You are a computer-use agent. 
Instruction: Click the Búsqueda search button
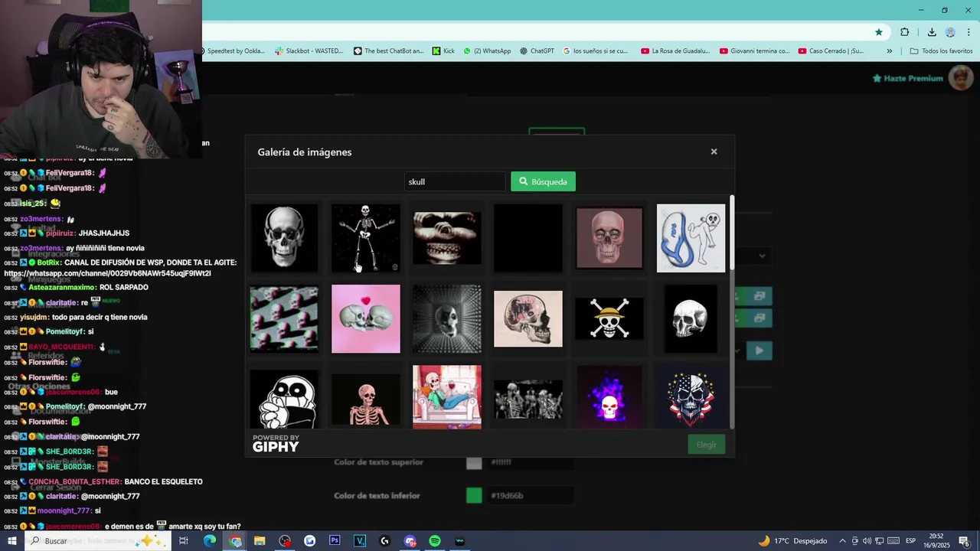pos(543,181)
